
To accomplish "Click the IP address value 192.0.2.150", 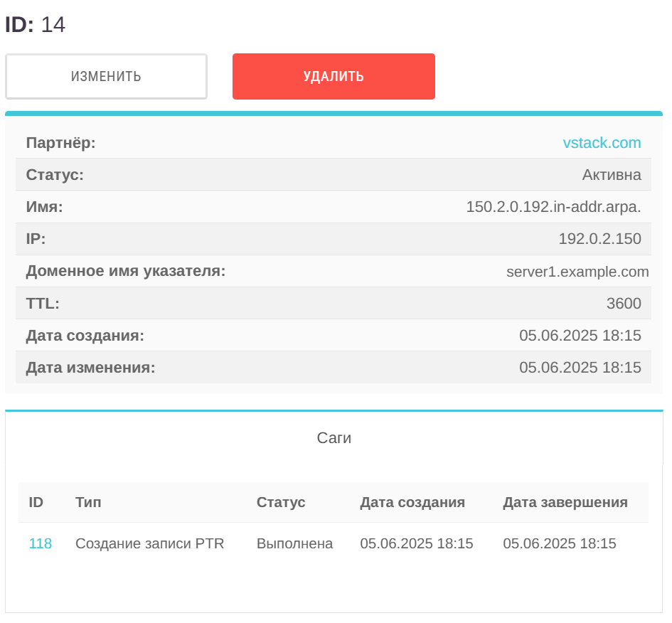I will click(x=599, y=239).
